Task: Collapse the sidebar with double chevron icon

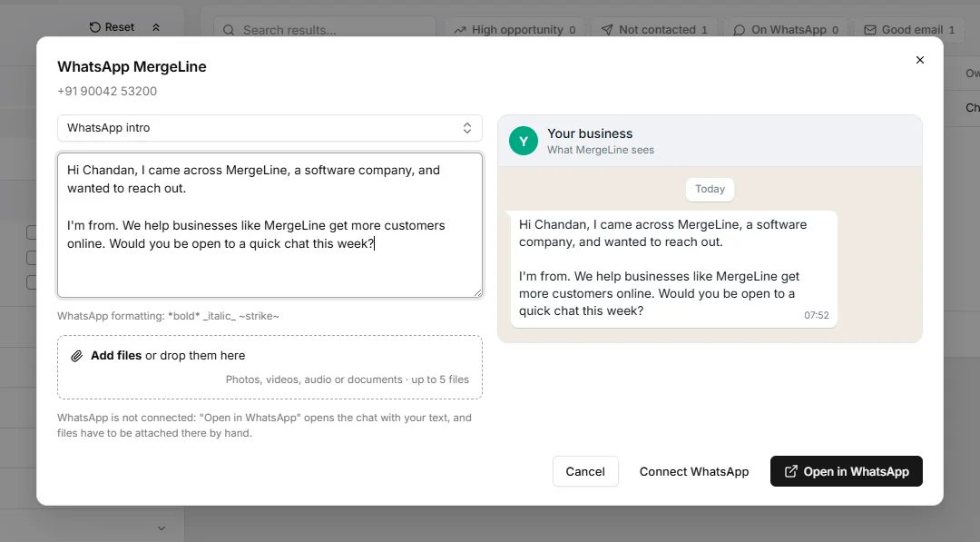Action: click(x=156, y=27)
